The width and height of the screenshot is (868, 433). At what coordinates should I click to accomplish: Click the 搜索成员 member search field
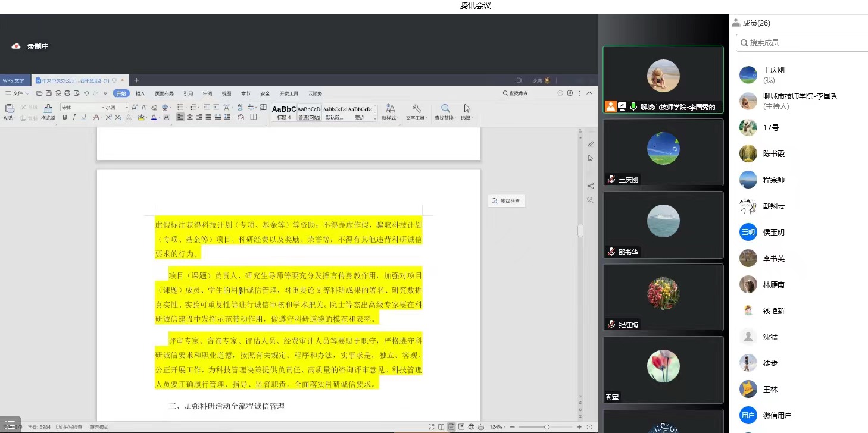tap(802, 43)
